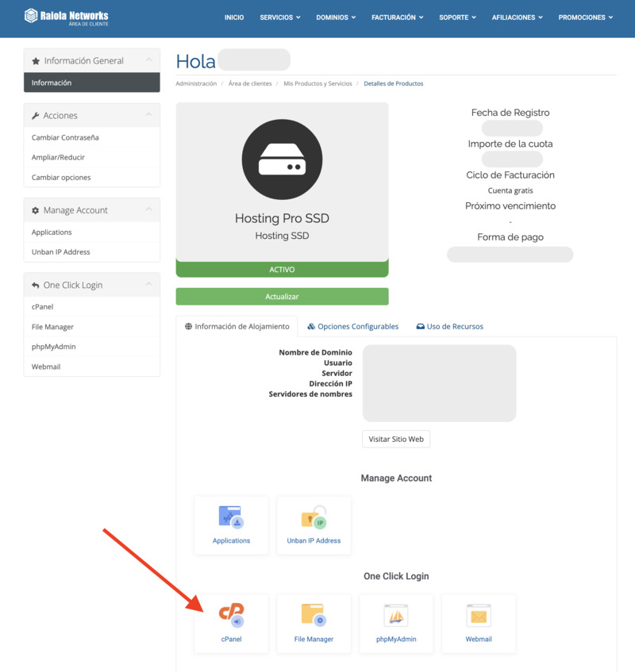The width and height of the screenshot is (635, 672).
Task: Switch to the Uso de Recursos tab
Action: 450,327
